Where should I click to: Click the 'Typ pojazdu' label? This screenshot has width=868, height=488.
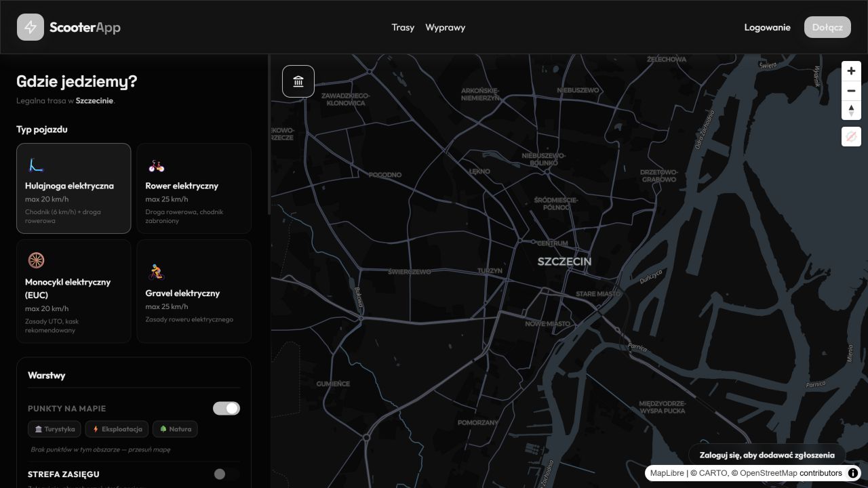point(42,129)
